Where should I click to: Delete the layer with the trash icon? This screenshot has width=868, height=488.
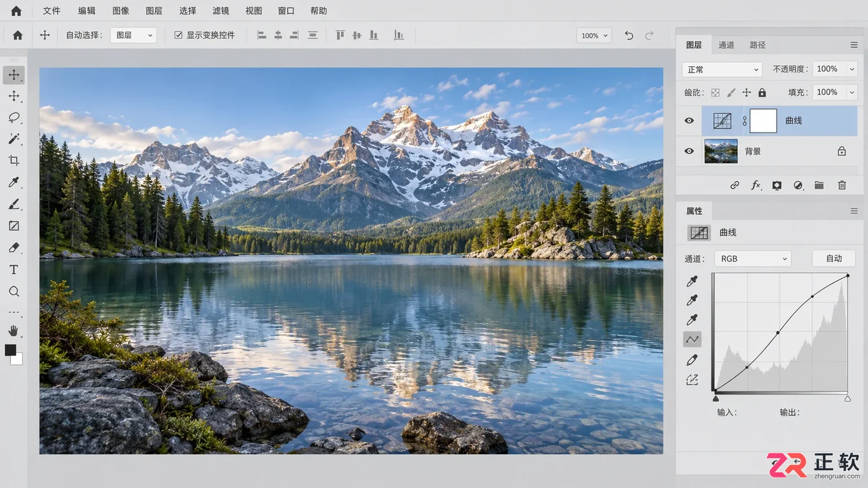(842, 186)
